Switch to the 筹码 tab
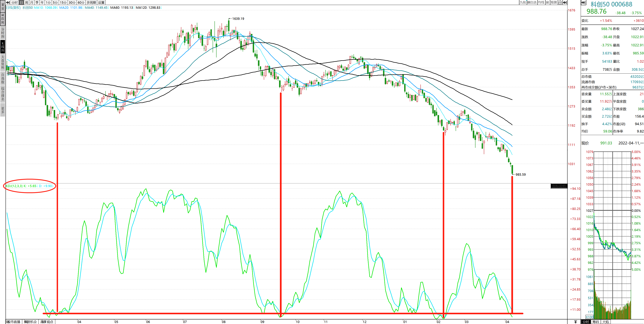Screen dimensions: 644x324 (x=596, y=322)
